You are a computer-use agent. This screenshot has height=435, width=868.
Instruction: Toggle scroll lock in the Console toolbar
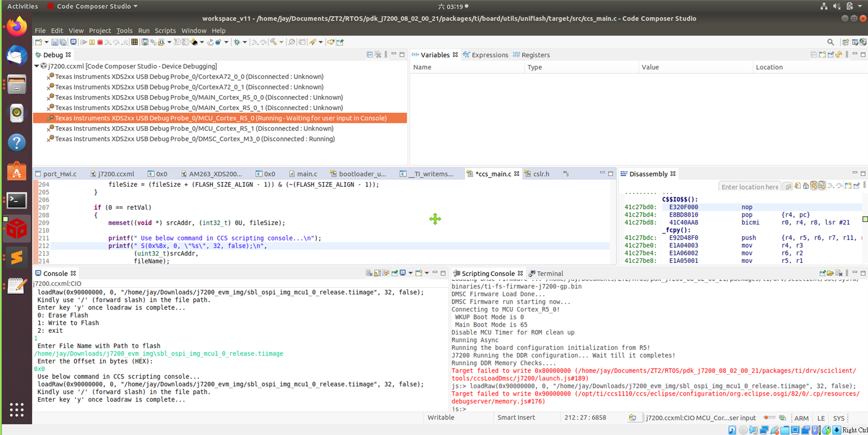(x=377, y=273)
